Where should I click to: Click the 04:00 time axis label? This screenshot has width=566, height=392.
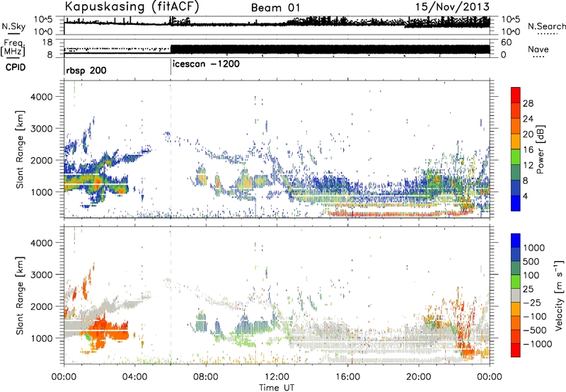click(135, 377)
